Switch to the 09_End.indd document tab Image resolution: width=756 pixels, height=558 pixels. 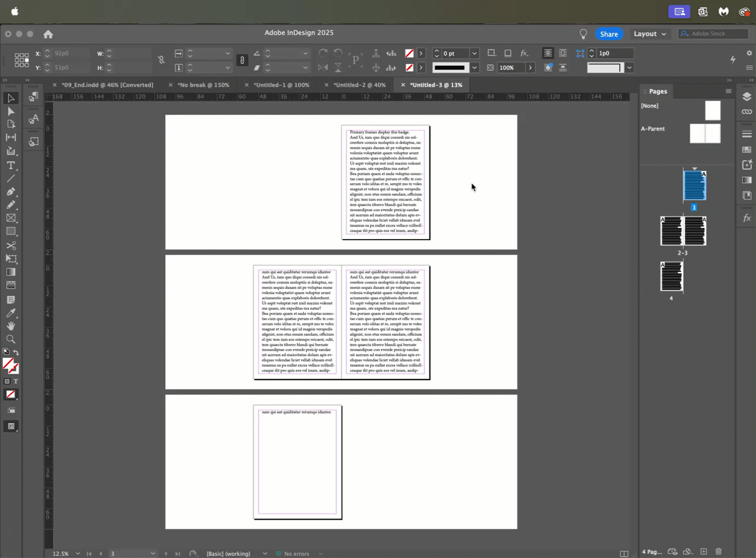[x=107, y=85]
